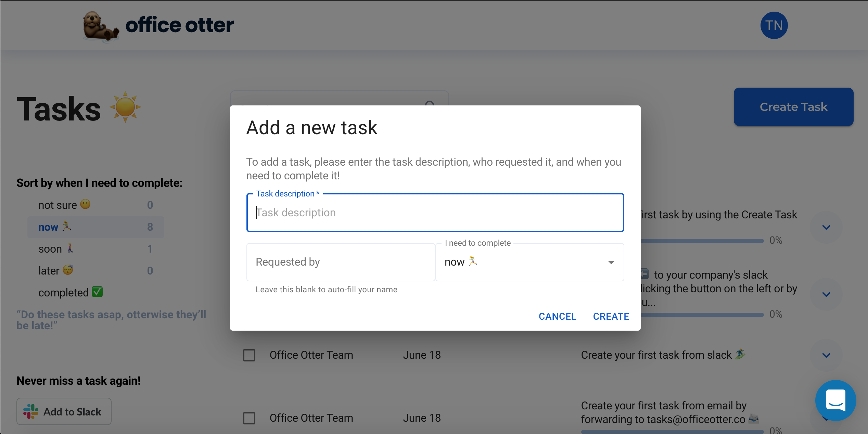Click the green completed checkmark icon
868x434 pixels.
point(97,292)
